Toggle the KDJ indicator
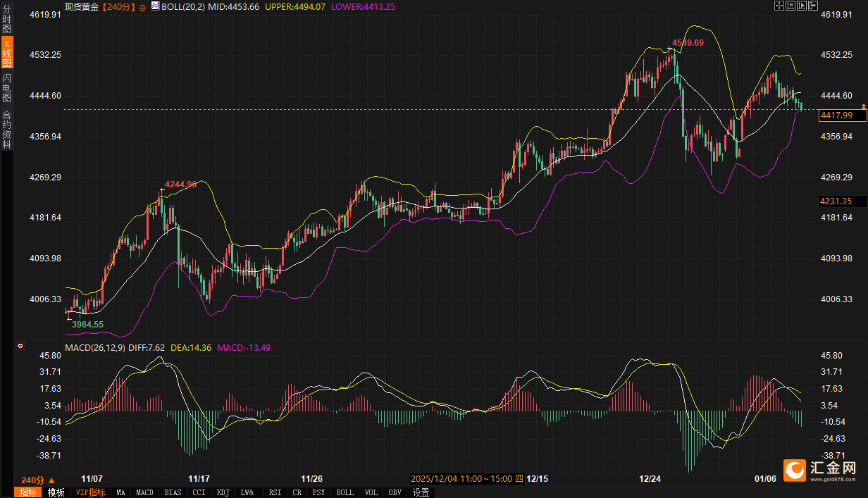Image resolution: width=868 pixels, height=498 pixels. 223,492
